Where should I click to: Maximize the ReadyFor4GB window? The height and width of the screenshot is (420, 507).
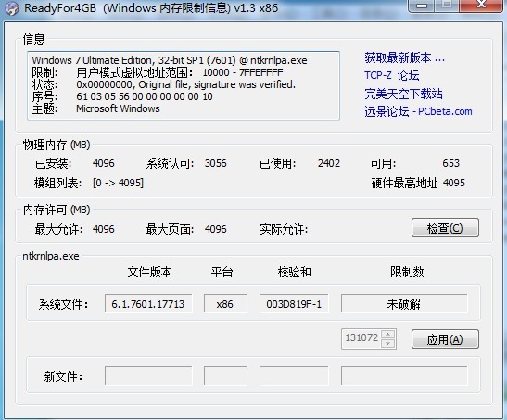click(x=447, y=6)
